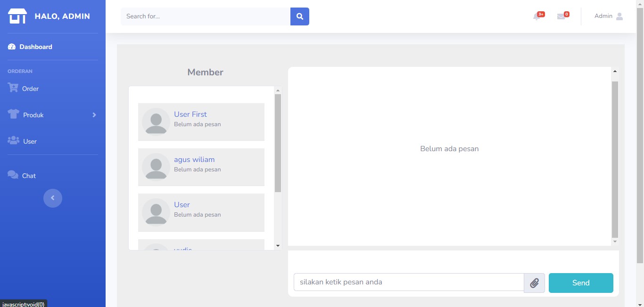Collapse the sidebar with the round toggle
644x307 pixels.
pos(53,198)
